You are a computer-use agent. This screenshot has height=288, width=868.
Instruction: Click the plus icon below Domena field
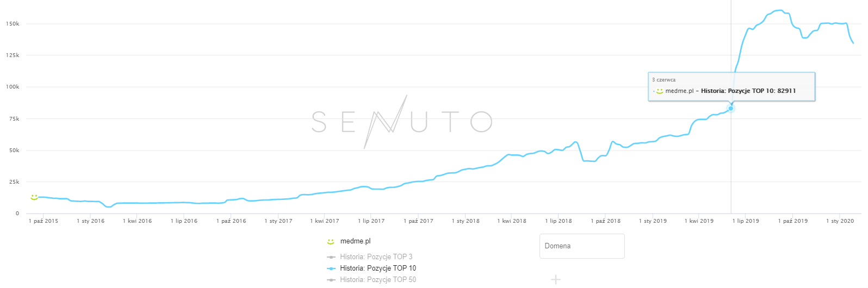pyautogui.click(x=555, y=279)
